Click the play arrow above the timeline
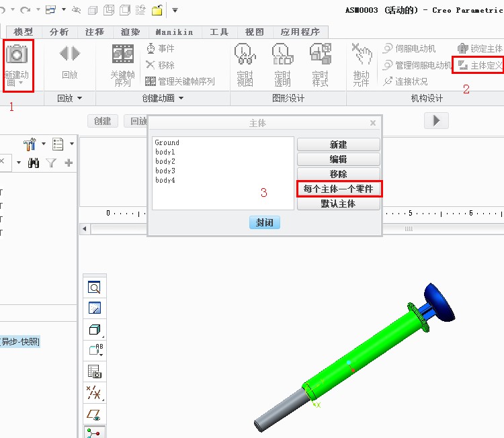Viewport: 504px width, 438px height. [436, 121]
